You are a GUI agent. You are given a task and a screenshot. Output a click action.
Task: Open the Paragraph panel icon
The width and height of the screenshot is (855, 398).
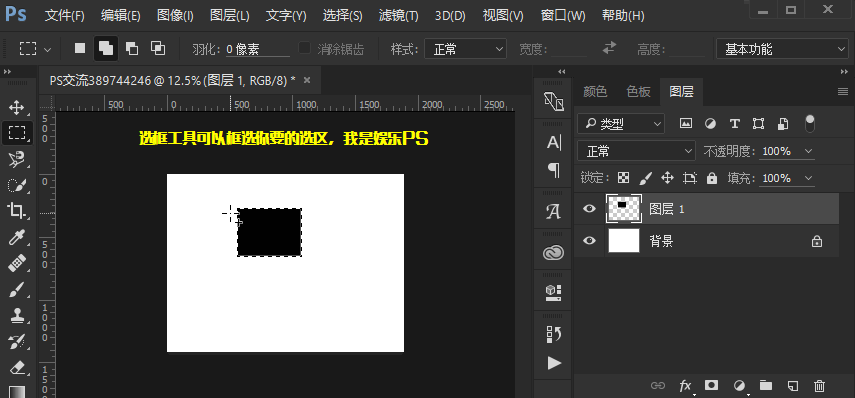(554, 171)
